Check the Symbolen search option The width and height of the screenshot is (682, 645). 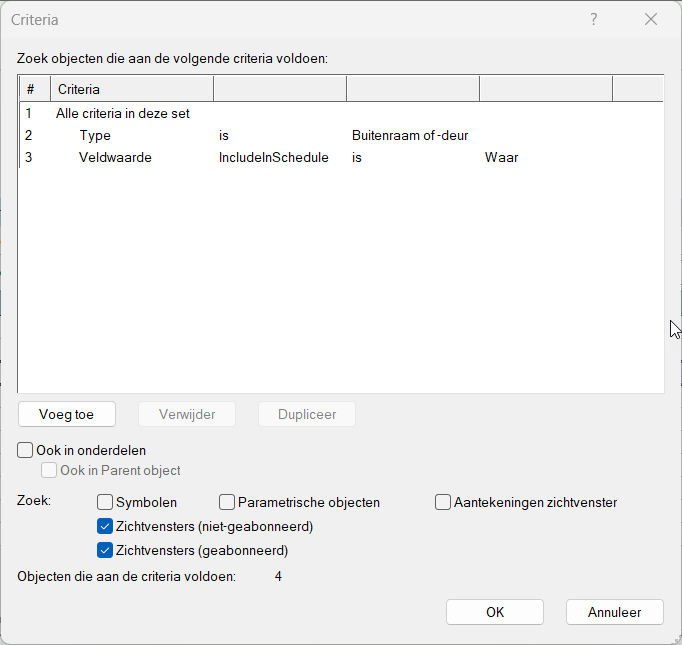[105, 503]
